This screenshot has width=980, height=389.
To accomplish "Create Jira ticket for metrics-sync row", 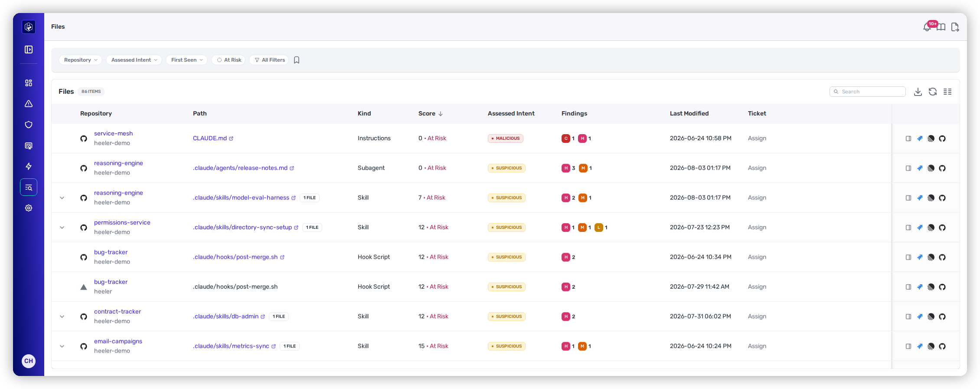I will tap(920, 346).
